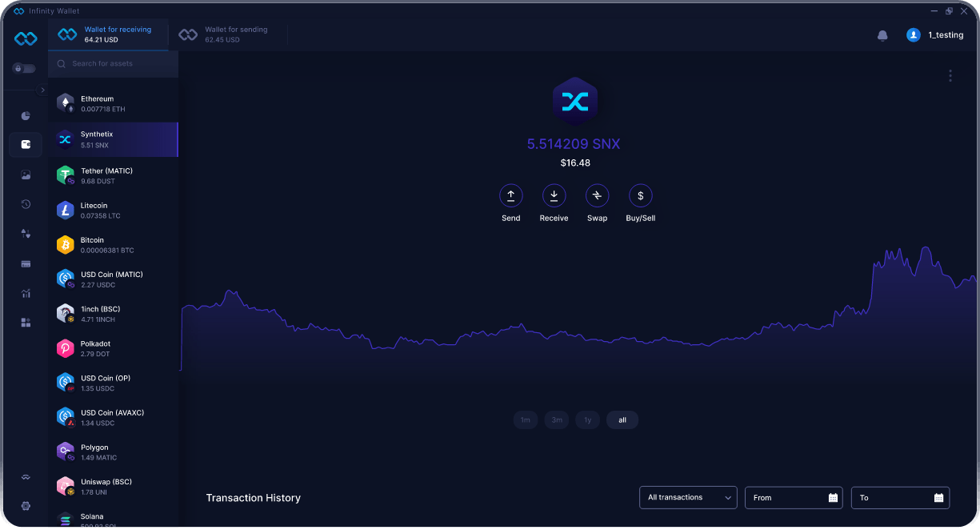Click the 5.514209 SNX balance
This screenshot has width=980, height=530.
(x=574, y=144)
